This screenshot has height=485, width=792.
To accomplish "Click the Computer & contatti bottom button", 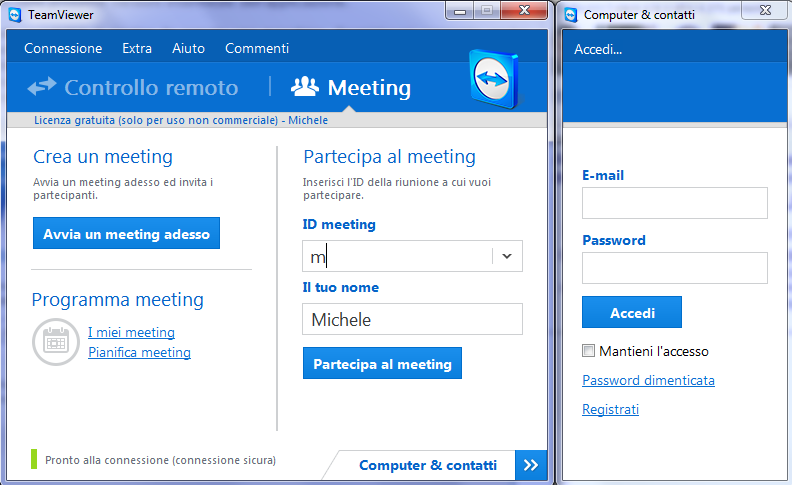I will [428, 465].
